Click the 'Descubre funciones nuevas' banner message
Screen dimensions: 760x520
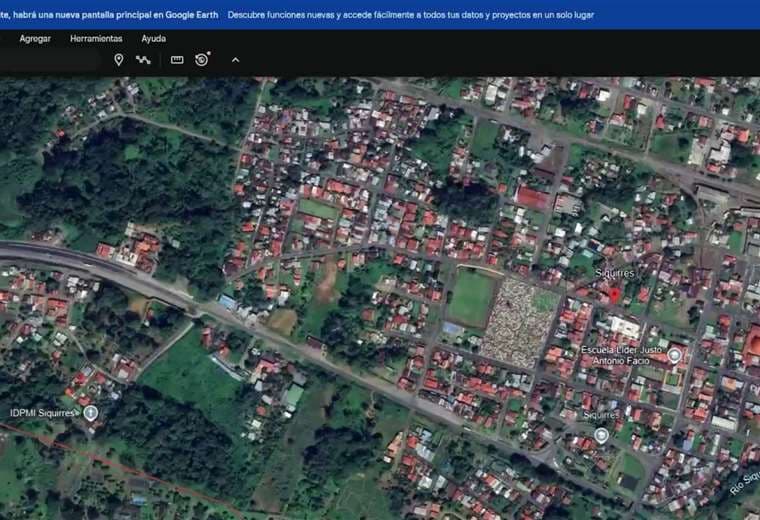pyautogui.click(x=410, y=14)
